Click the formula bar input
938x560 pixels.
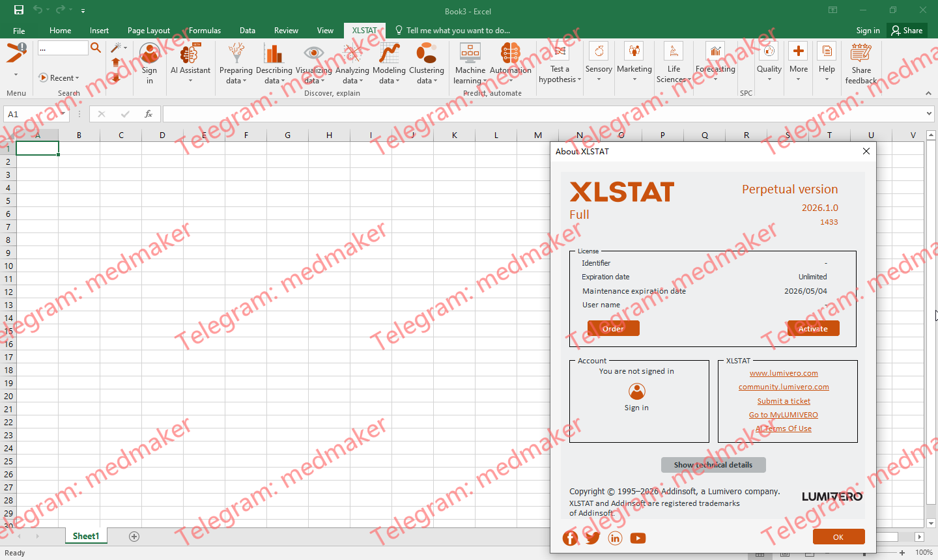[x=543, y=114]
